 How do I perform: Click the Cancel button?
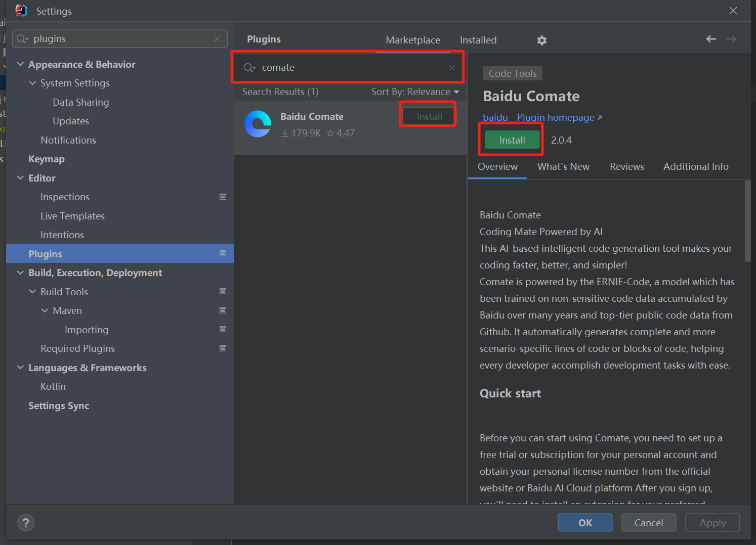[649, 523]
